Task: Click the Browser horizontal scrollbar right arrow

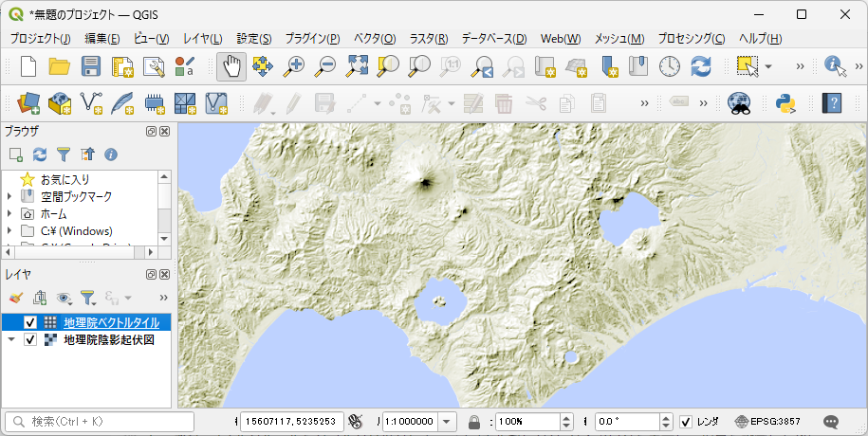Action: click(x=151, y=252)
